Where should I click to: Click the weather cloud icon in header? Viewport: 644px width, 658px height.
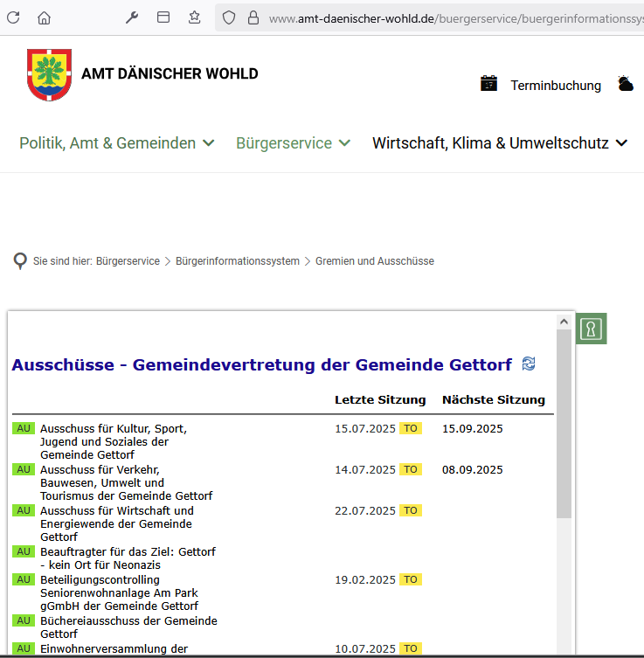[625, 84]
